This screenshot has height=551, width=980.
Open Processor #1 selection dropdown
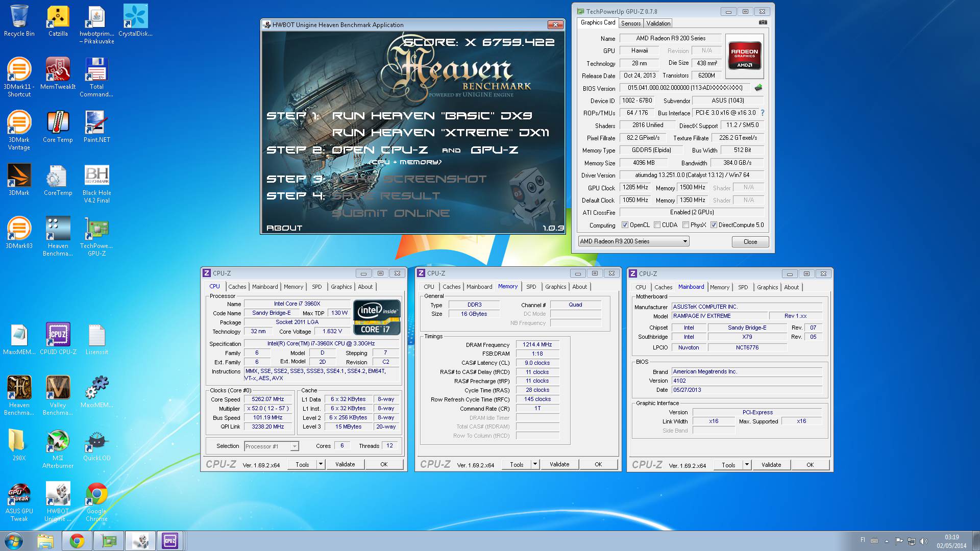point(271,446)
